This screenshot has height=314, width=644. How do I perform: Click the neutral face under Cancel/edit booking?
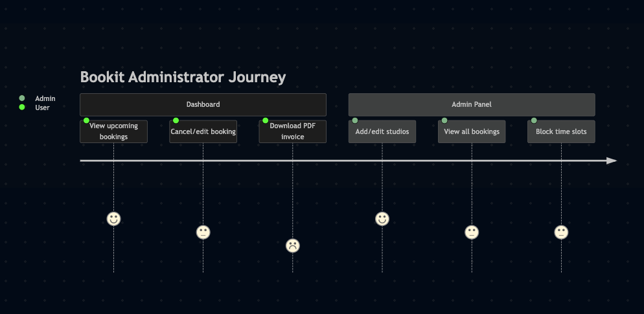tap(203, 232)
